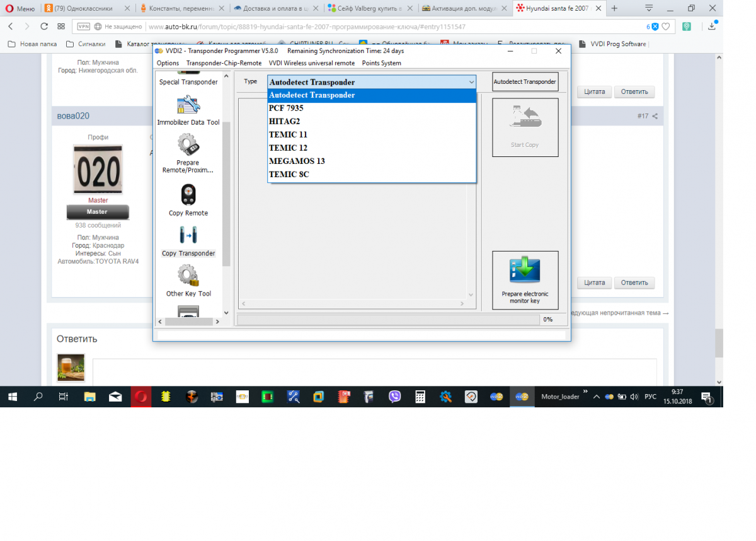Switch to the Доставка и оплата browser tab

tap(277, 9)
